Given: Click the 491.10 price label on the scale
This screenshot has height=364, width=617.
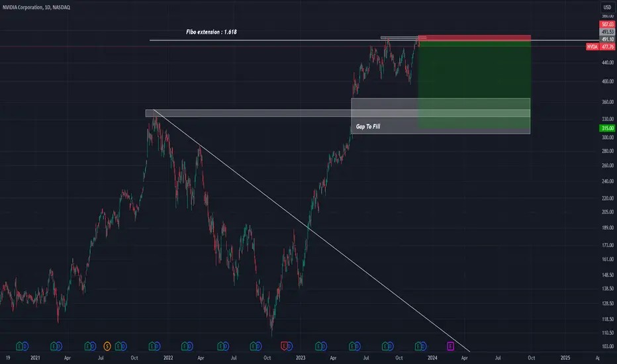Looking at the screenshot, I should pyautogui.click(x=607, y=39).
